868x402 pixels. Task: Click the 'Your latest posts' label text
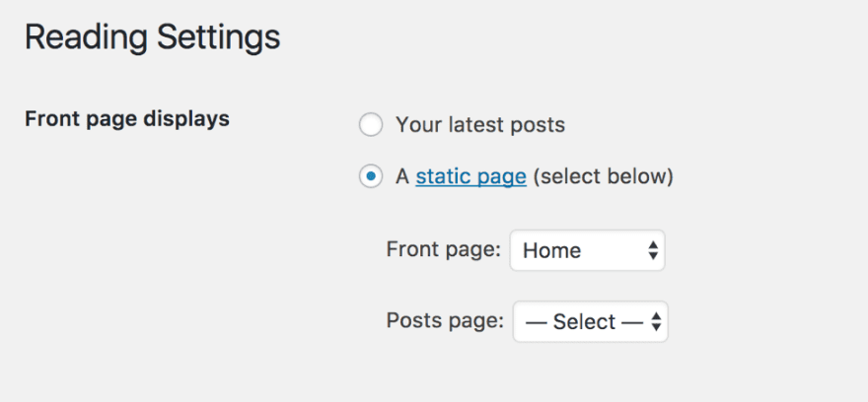click(x=479, y=125)
